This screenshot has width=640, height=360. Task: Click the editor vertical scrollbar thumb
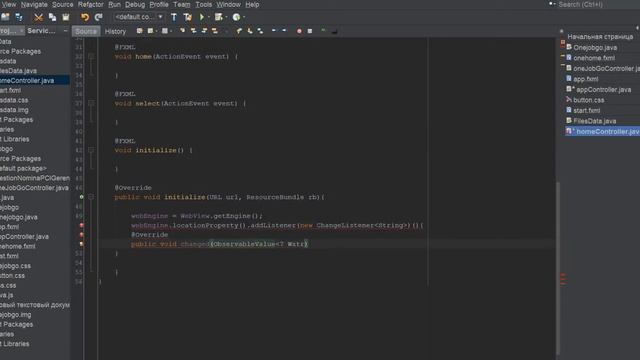[558, 267]
